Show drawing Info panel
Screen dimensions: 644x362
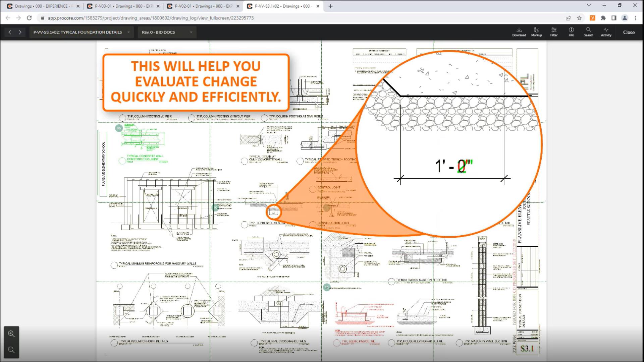point(571,32)
